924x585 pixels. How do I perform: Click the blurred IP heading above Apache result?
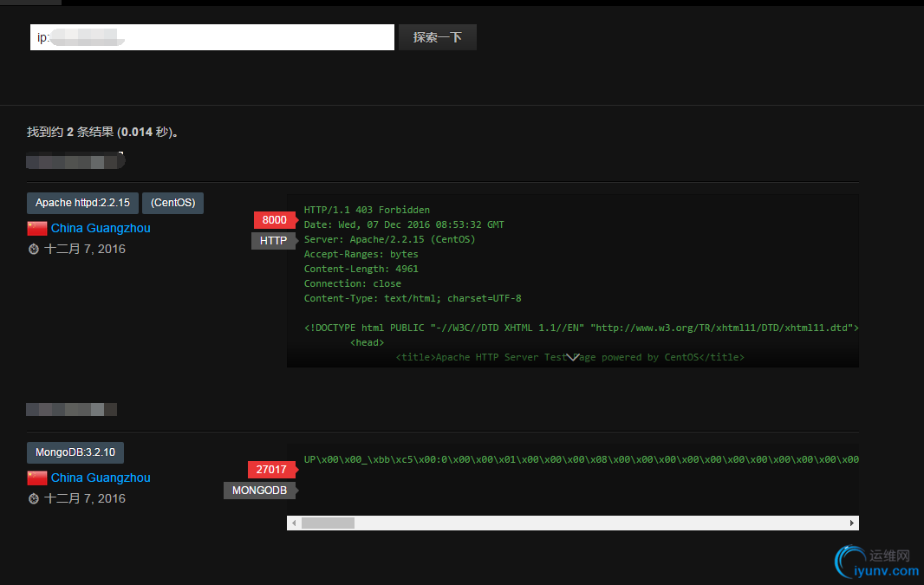(x=75, y=161)
